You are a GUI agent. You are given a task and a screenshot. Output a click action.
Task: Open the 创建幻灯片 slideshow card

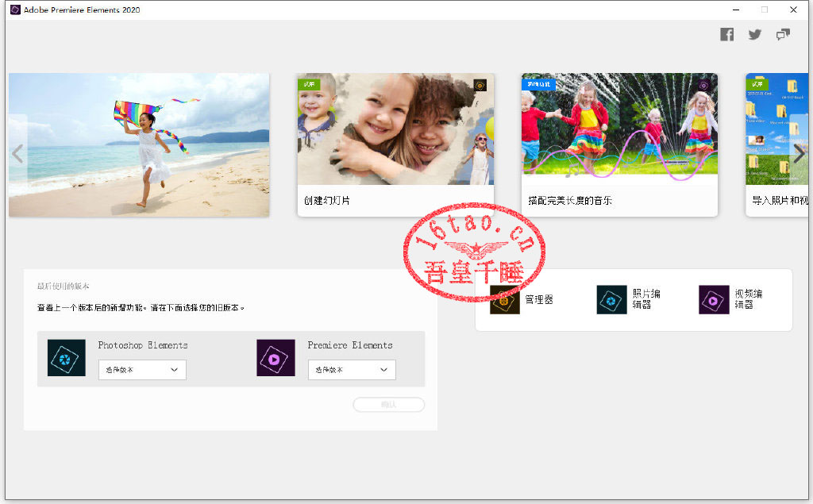(x=395, y=144)
